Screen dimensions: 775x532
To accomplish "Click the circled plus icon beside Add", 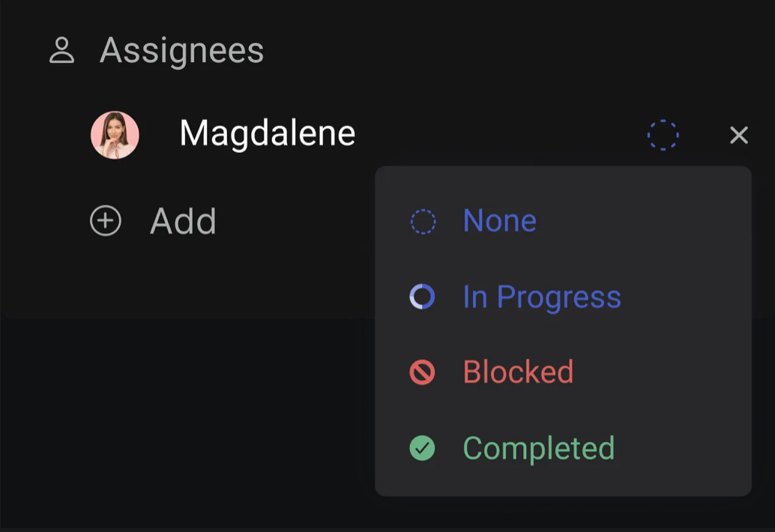I will coord(105,220).
